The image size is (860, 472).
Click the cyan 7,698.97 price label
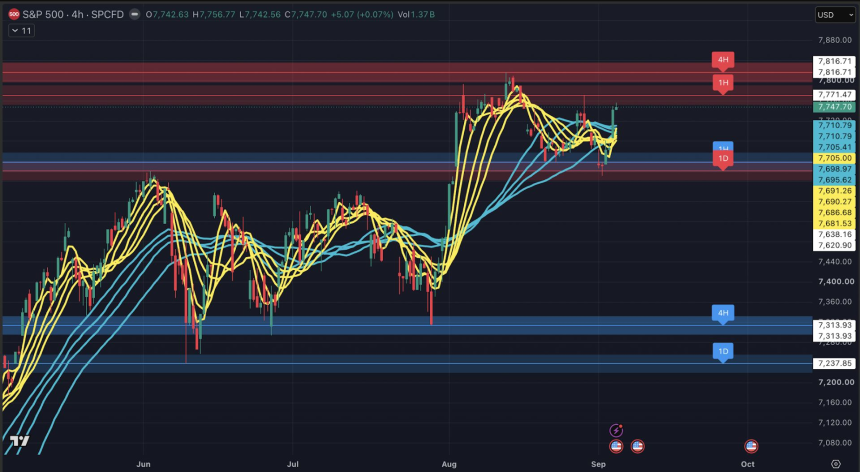pyautogui.click(x=835, y=169)
